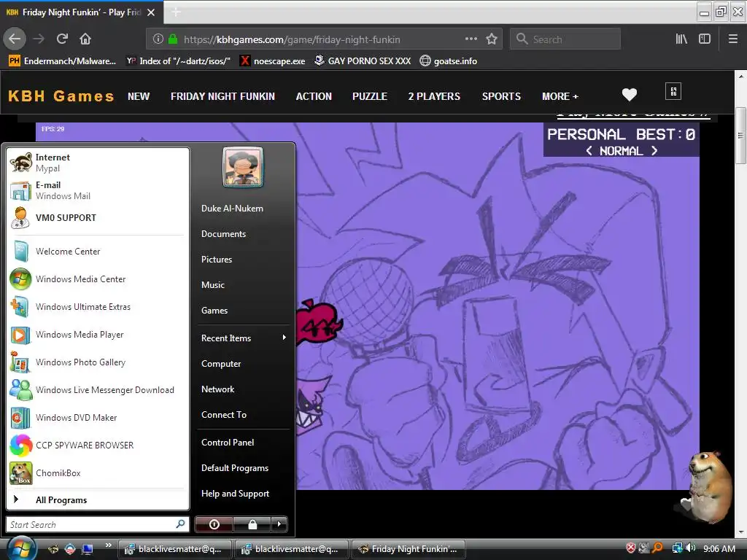Click the browser forward arrow button

click(39, 39)
